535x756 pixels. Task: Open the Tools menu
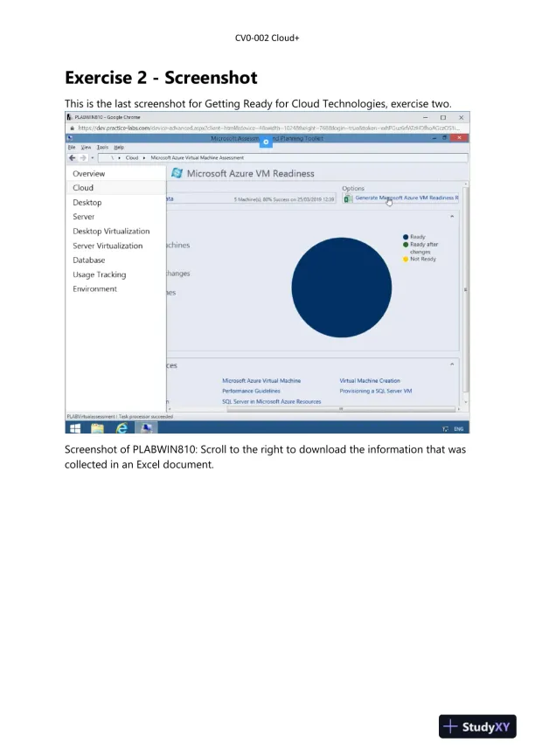coord(102,148)
